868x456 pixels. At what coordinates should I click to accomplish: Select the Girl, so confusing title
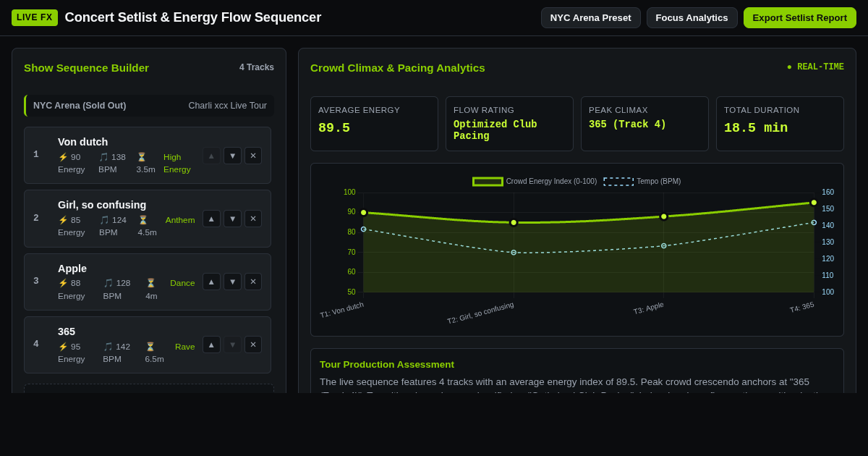click(x=102, y=205)
